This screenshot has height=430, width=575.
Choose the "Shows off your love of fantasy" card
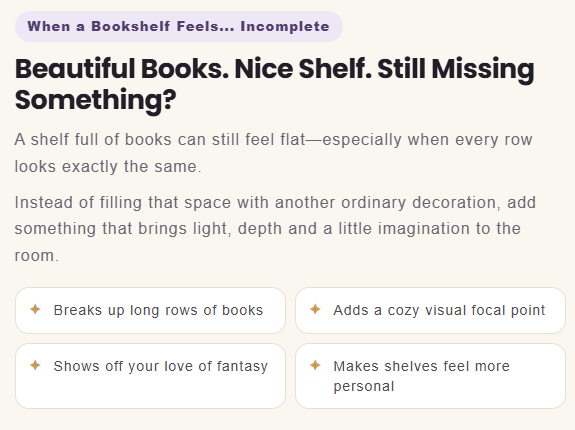click(150, 376)
